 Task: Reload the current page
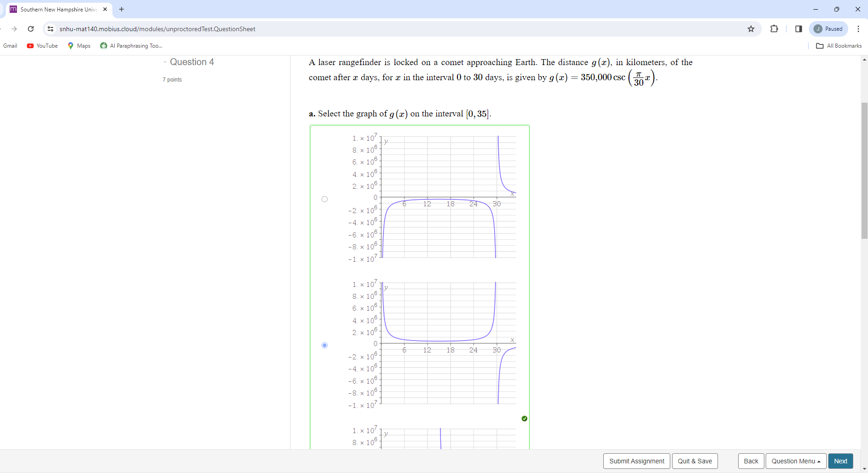pyautogui.click(x=31, y=29)
